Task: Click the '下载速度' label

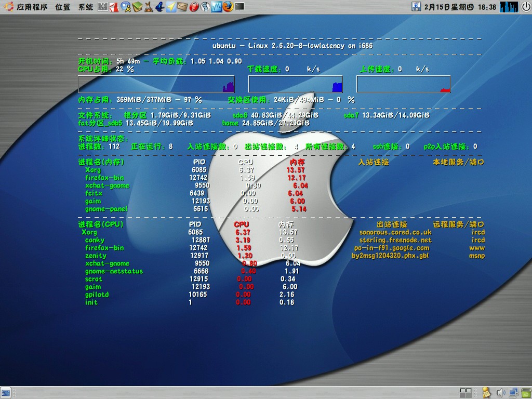Action: (x=264, y=69)
